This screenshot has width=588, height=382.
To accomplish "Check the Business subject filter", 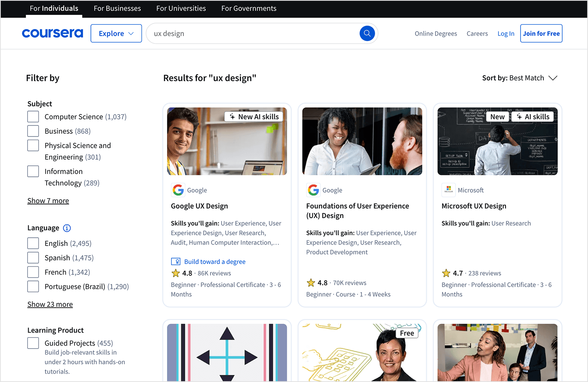I will pos(33,131).
